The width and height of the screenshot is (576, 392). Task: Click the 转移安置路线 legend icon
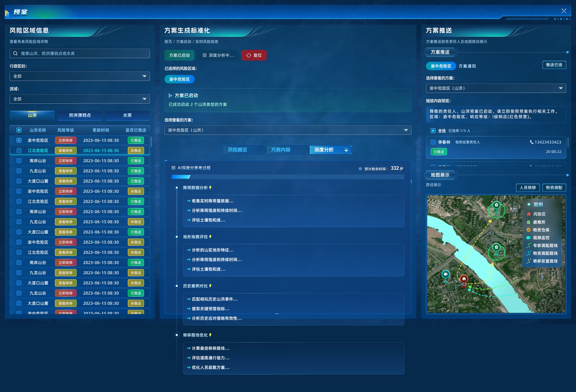[529, 261]
